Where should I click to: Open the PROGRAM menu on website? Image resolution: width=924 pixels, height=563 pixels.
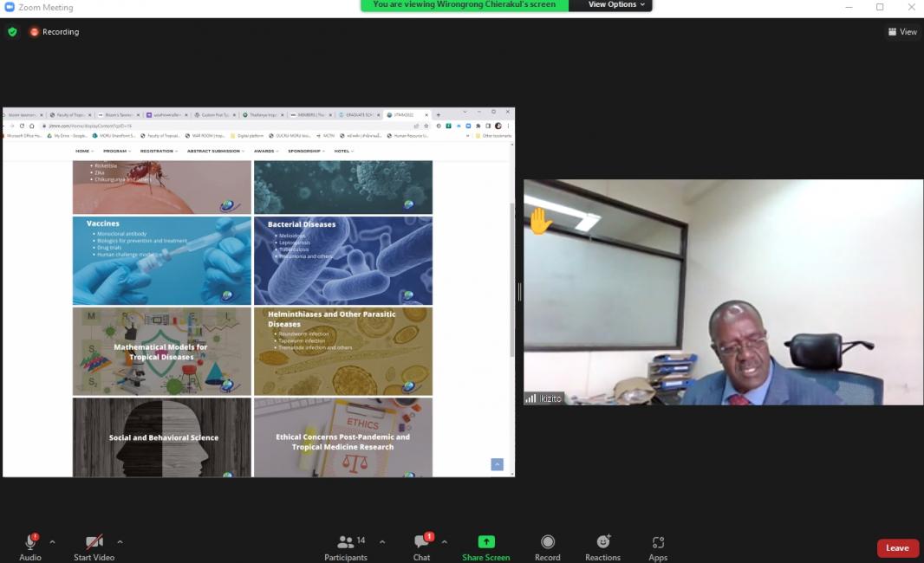(117, 152)
